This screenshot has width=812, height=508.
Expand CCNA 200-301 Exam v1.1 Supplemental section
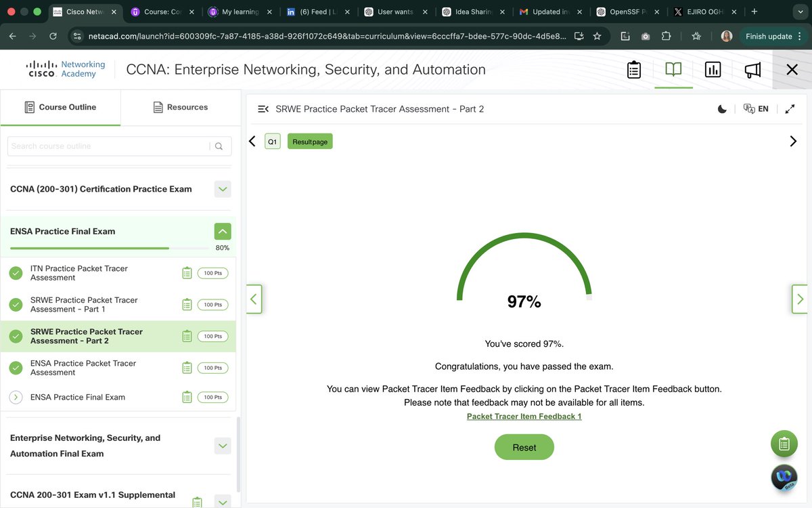pos(223,502)
